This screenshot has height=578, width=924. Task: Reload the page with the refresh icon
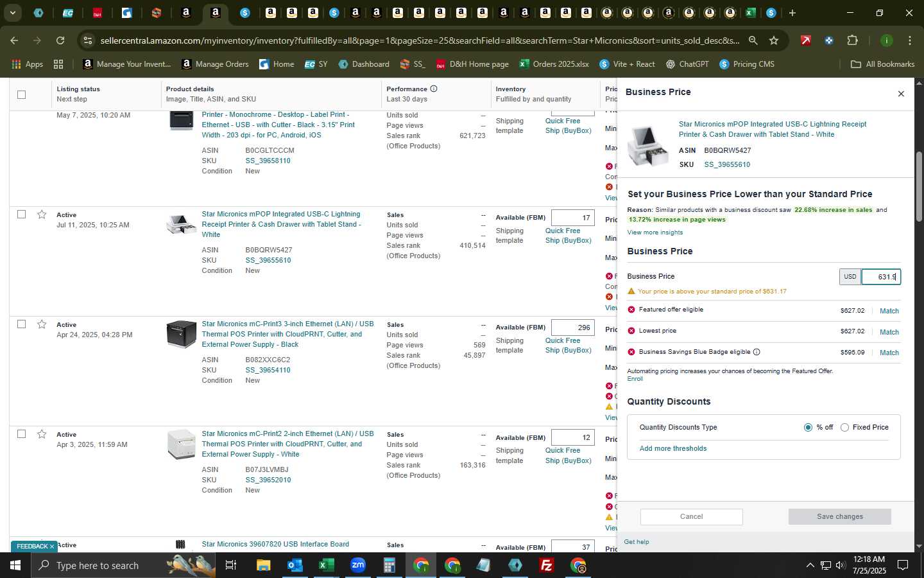click(60, 40)
